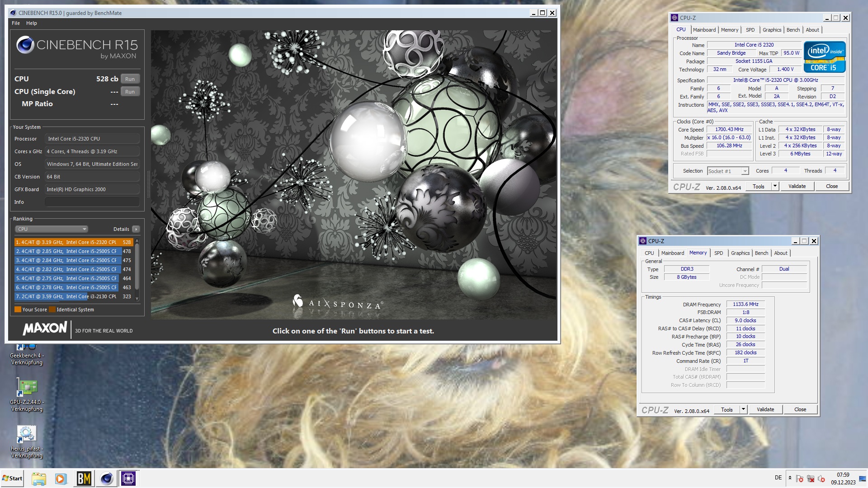Switch to Graphics tab in upper CPU-Z

(x=772, y=30)
